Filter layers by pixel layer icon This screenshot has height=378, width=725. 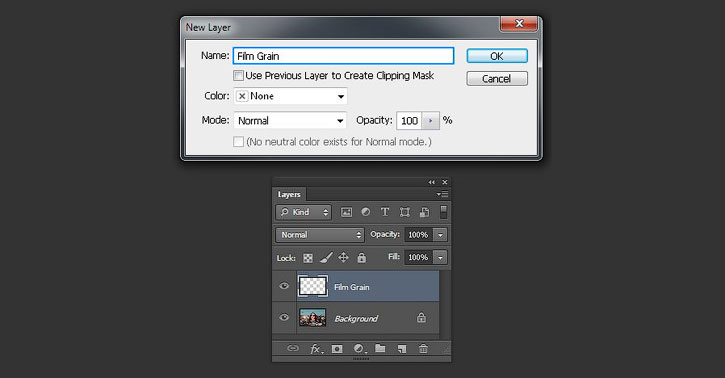tap(346, 212)
